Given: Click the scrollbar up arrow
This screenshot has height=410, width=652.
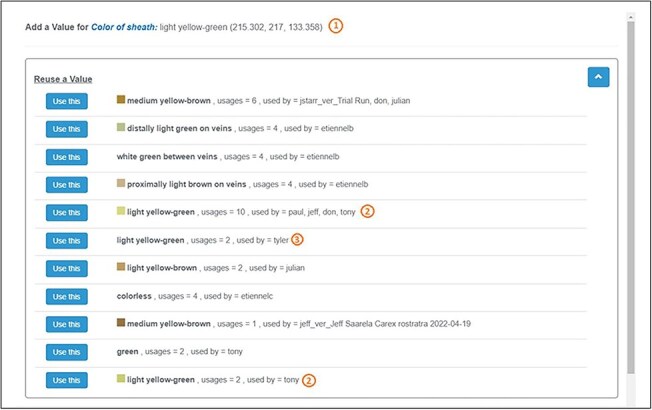Looking at the screenshot, I should pos(631,17).
